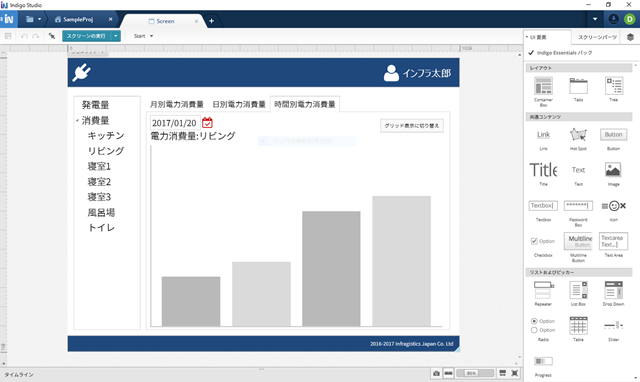
Task: Open the project folder menu
Action: (x=33, y=19)
